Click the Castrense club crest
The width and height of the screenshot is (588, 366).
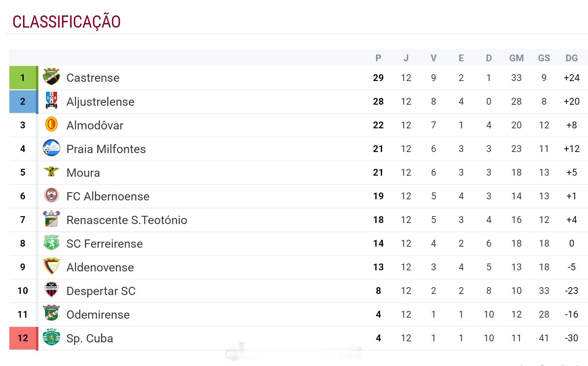(x=51, y=77)
